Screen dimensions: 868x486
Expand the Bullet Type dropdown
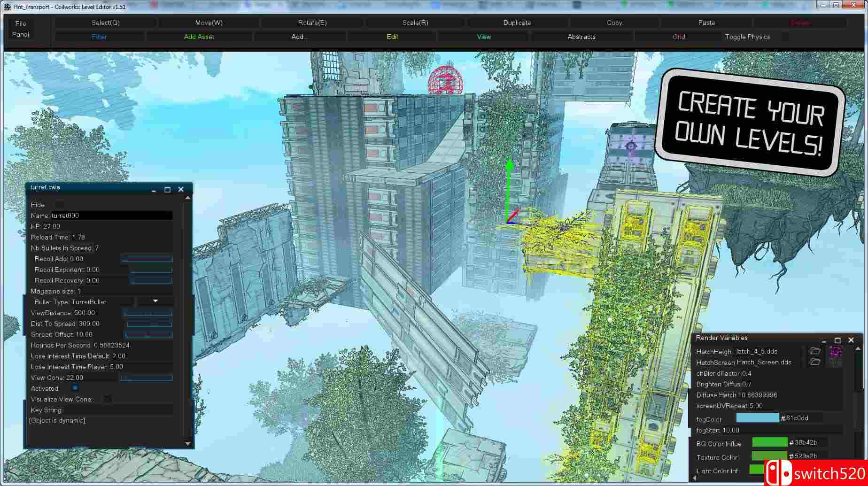point(155,301)
